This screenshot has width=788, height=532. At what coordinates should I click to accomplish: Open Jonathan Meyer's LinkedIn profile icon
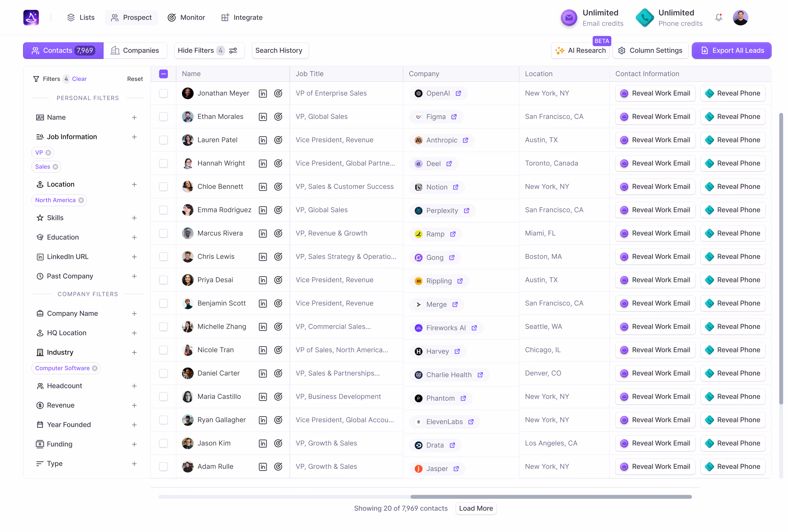[x=263, y=94]
